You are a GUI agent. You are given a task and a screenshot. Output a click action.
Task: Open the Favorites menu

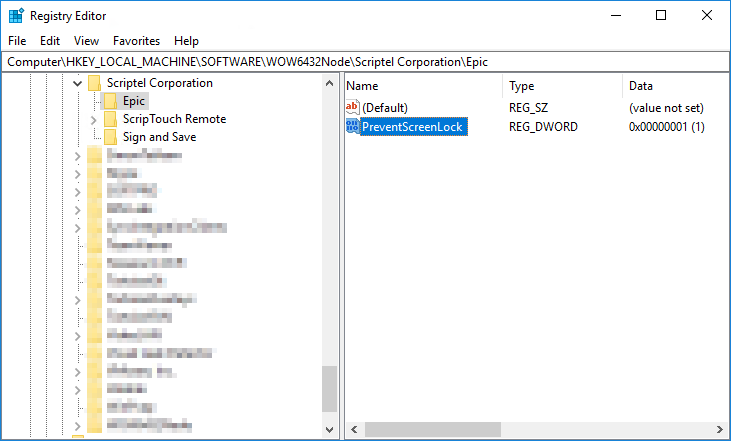(x=136, y=41)
